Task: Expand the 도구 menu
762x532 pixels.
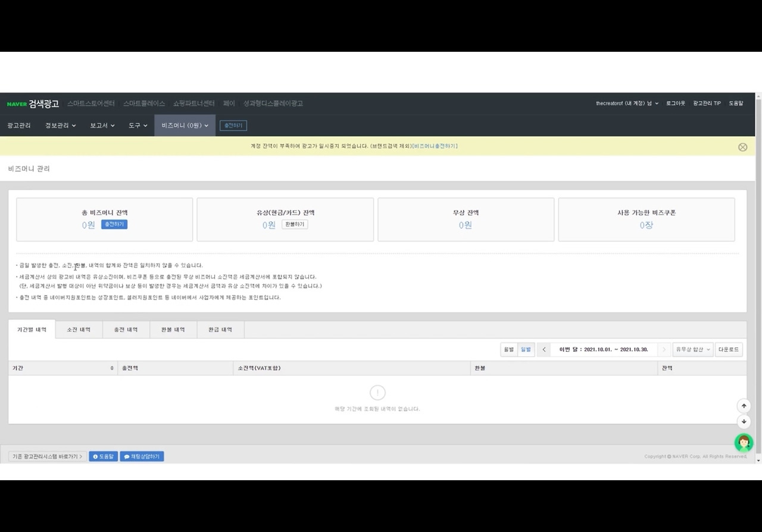Action: pos(138,126)
